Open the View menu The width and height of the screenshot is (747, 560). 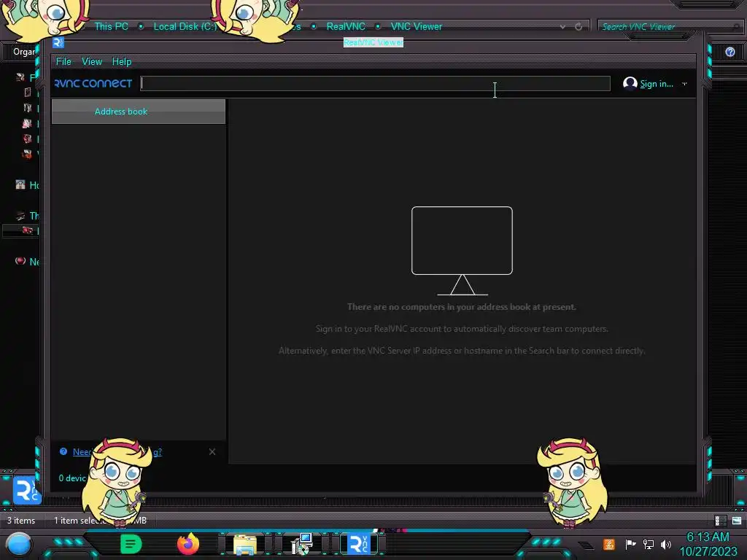pos(91,61)
